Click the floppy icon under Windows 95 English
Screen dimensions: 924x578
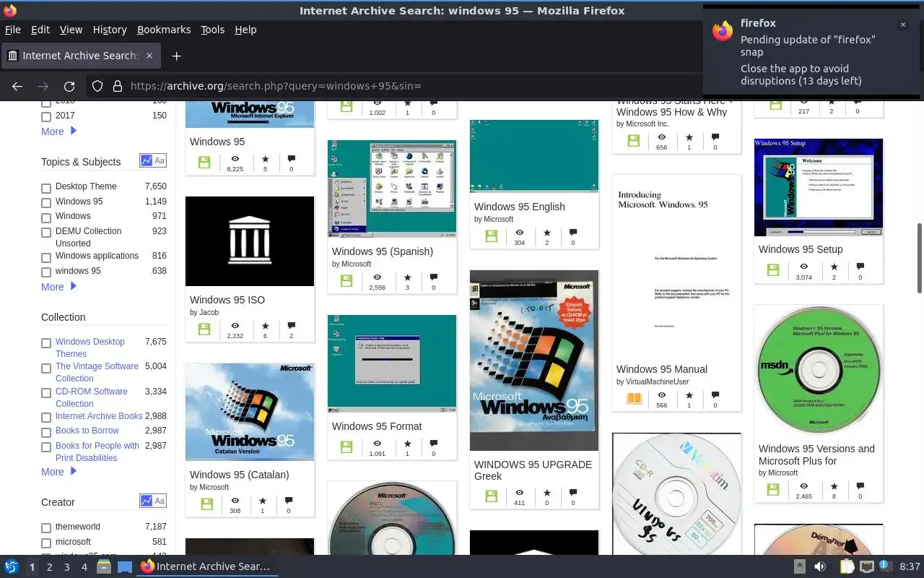(492, 236)
